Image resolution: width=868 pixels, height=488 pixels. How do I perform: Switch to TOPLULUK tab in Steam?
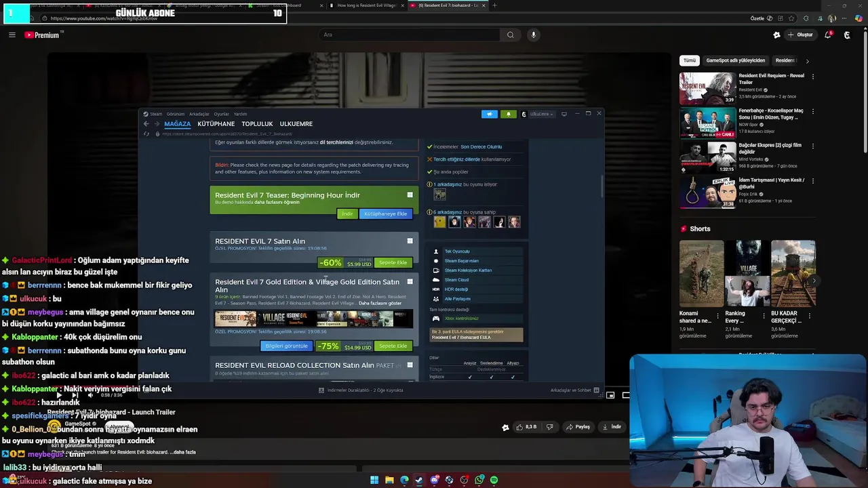[x=257, y=124]
